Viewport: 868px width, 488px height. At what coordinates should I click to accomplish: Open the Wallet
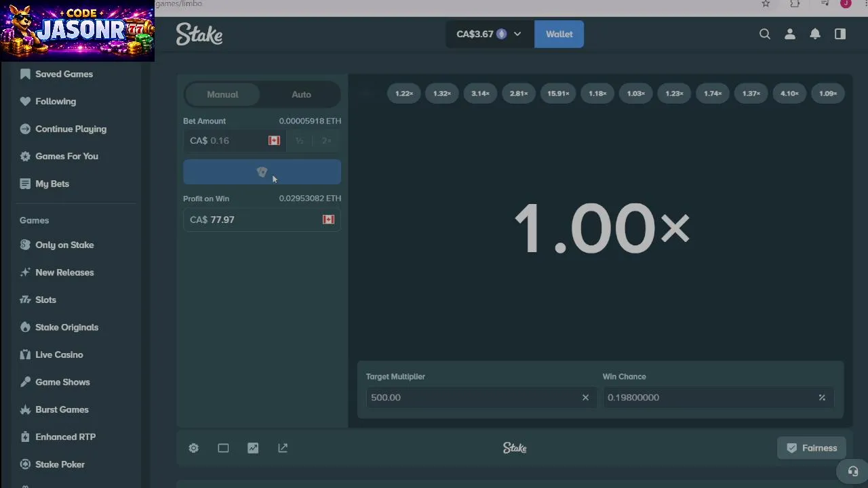(559, 34)
